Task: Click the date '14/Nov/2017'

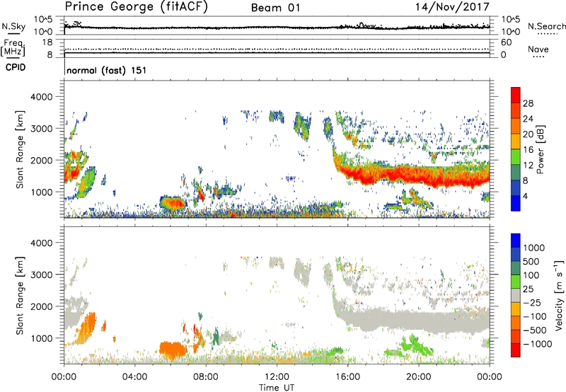Action: [x=452, y=7]
